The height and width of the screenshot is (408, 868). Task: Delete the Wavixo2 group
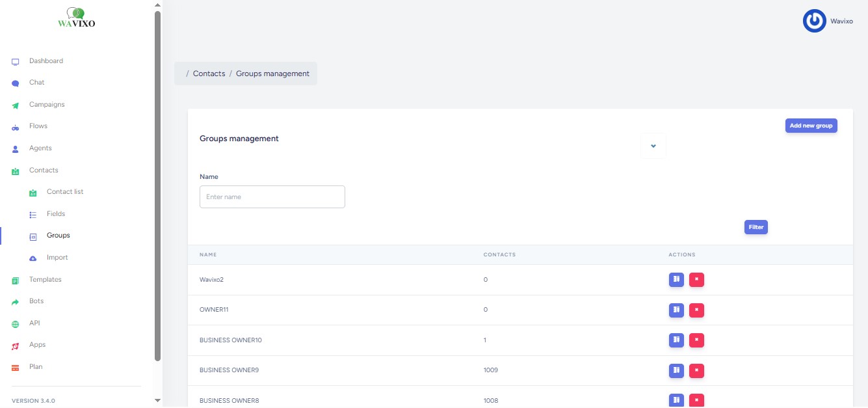coord(696,280)
